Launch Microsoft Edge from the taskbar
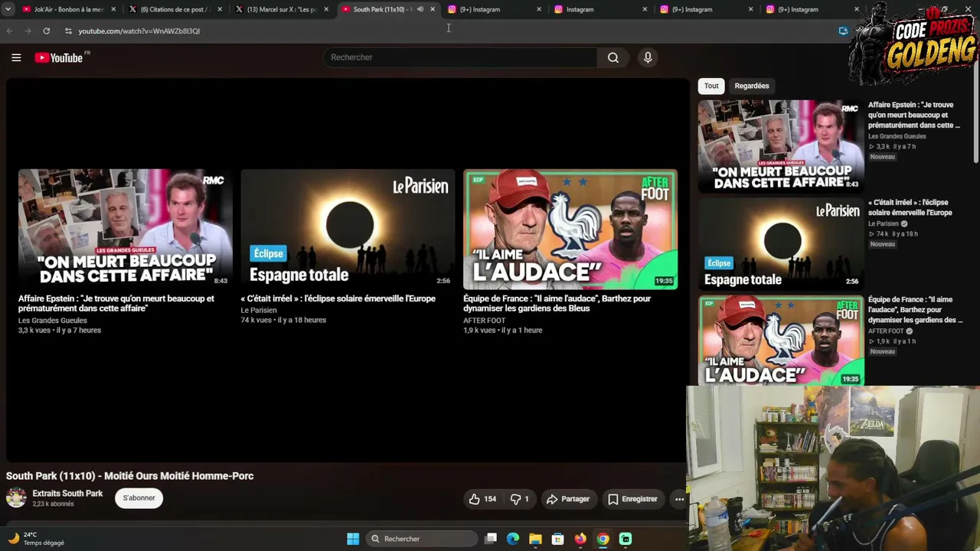The width and height of the screenshot is (980, 551). (513, 539)
